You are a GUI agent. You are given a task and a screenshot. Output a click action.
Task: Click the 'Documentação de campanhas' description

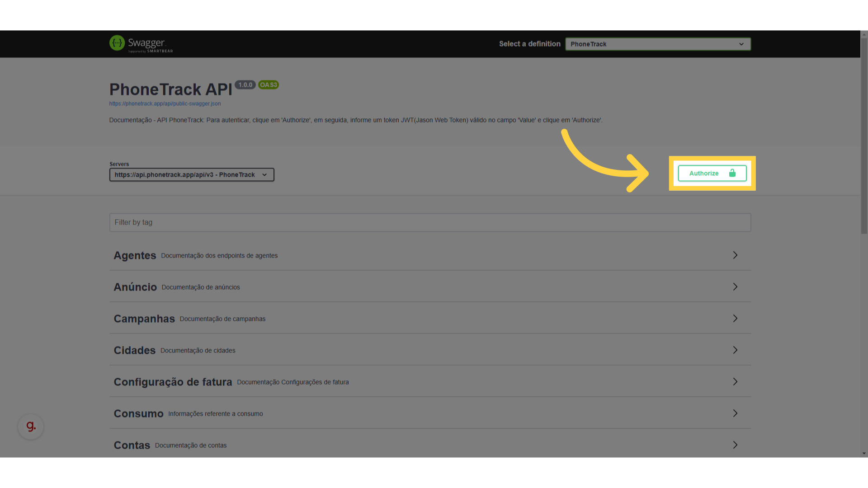pyautogui.click(x=222, y=319)
